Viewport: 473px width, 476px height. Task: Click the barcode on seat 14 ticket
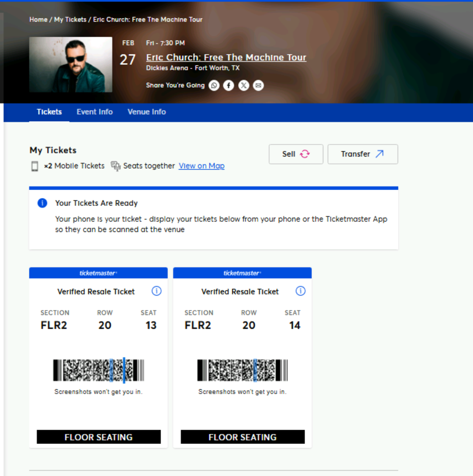(243, 370)
